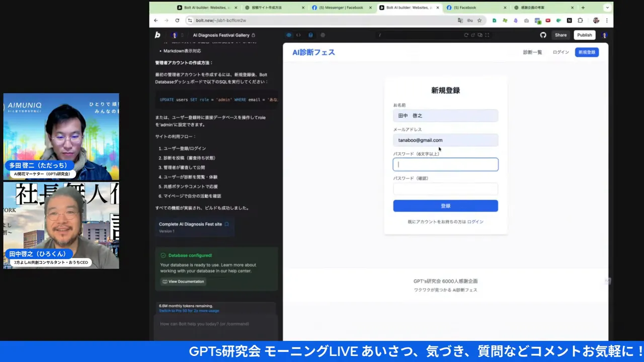Open the 診断一覧 navigation item
The height and width of the screenshot is (362, 644).
[x=532, y=52]
